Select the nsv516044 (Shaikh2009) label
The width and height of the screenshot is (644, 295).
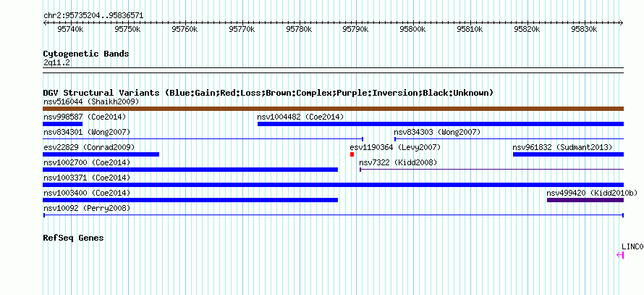(x=91, y=101)
